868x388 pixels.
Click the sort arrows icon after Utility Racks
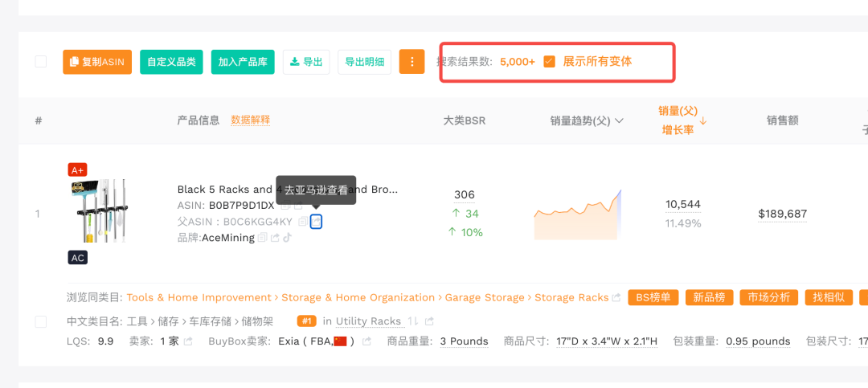click(x=413, y=321)
